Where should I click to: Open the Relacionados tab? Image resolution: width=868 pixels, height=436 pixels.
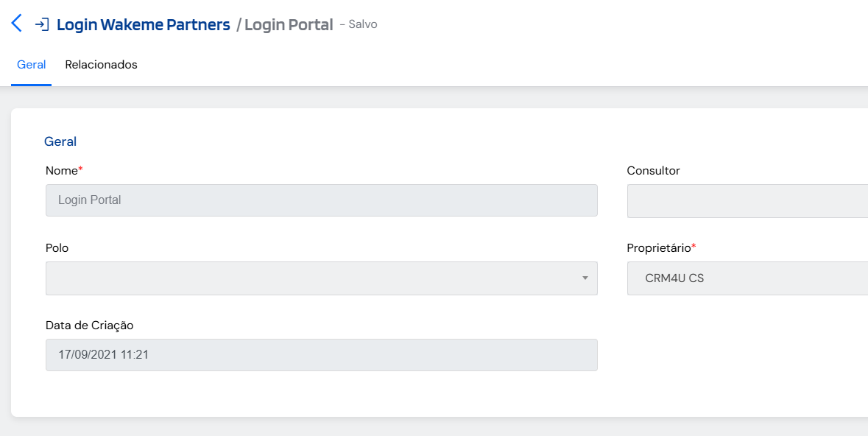click(x=102, y=65)
